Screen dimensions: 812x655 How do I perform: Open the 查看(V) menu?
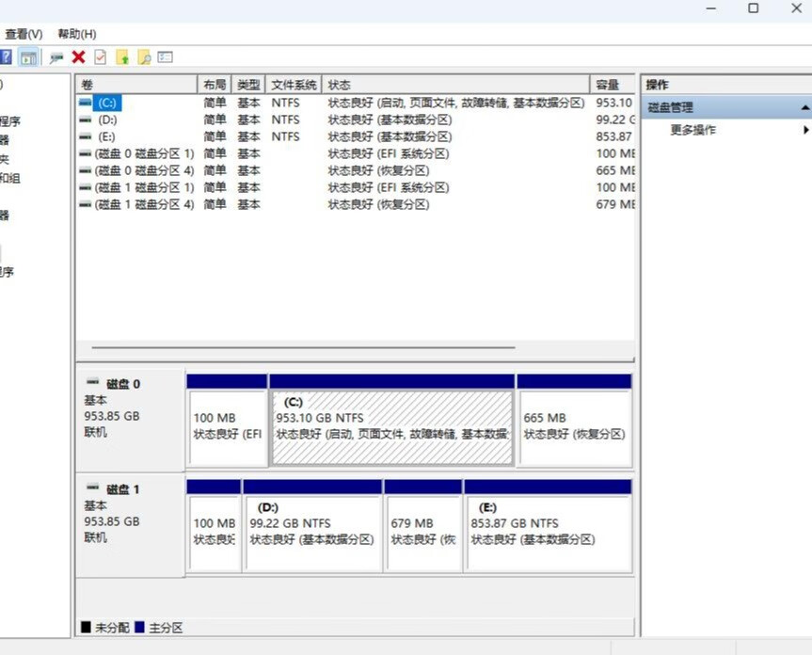pos(24,34)
